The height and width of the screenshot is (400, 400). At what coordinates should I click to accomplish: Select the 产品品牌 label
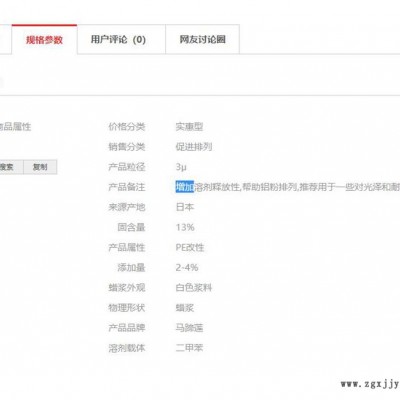pos(127,328)
